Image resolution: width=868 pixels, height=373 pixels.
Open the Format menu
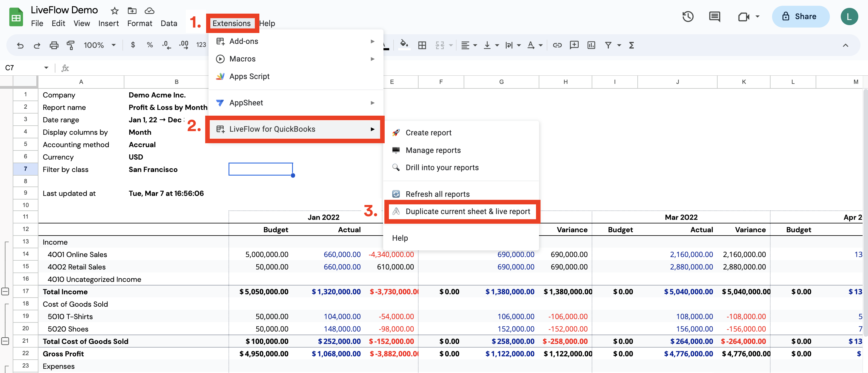[140, 23]
